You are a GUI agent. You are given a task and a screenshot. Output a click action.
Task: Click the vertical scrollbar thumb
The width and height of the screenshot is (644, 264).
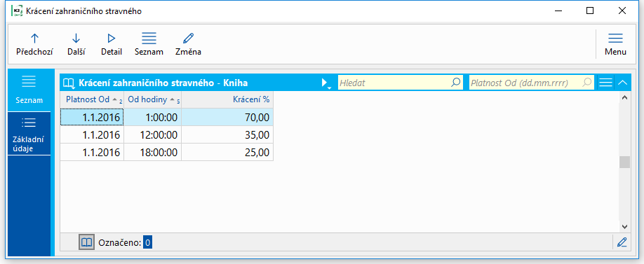coord(624,162)
